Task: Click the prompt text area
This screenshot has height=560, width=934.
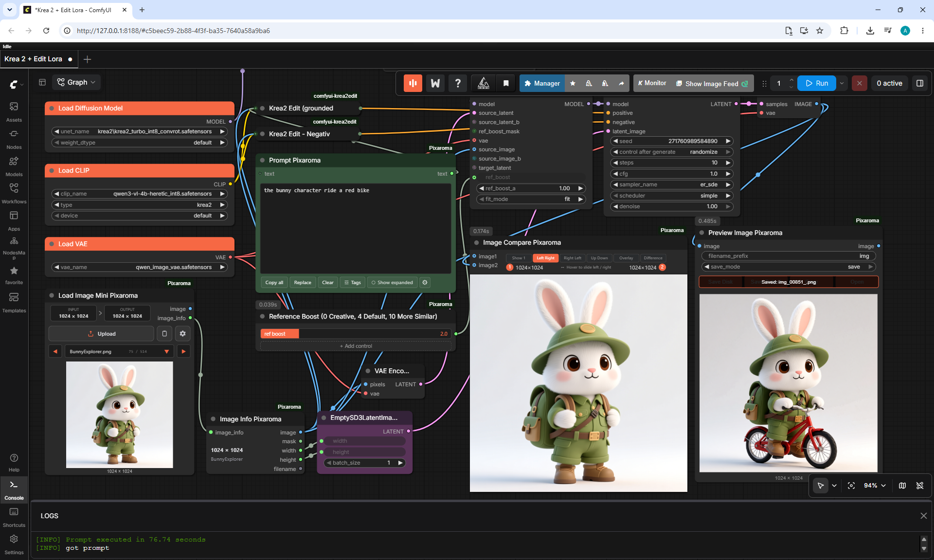Action: [356, 229]
